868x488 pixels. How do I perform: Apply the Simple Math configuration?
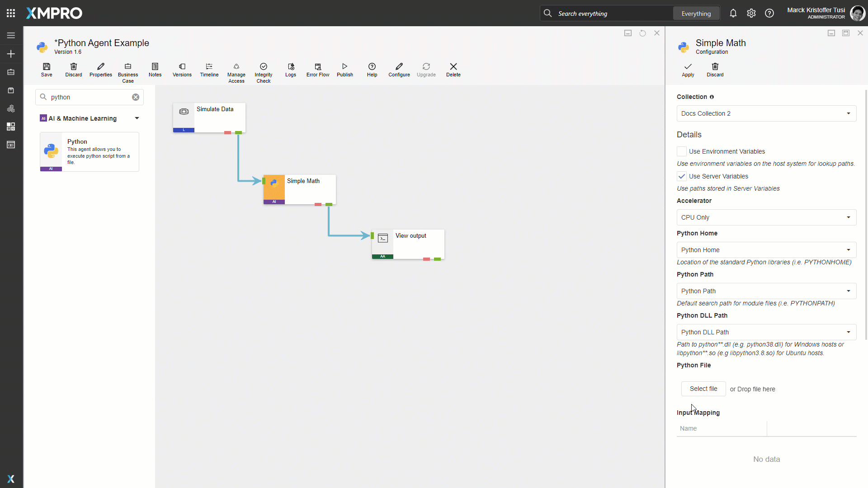[x=688, y=70]
